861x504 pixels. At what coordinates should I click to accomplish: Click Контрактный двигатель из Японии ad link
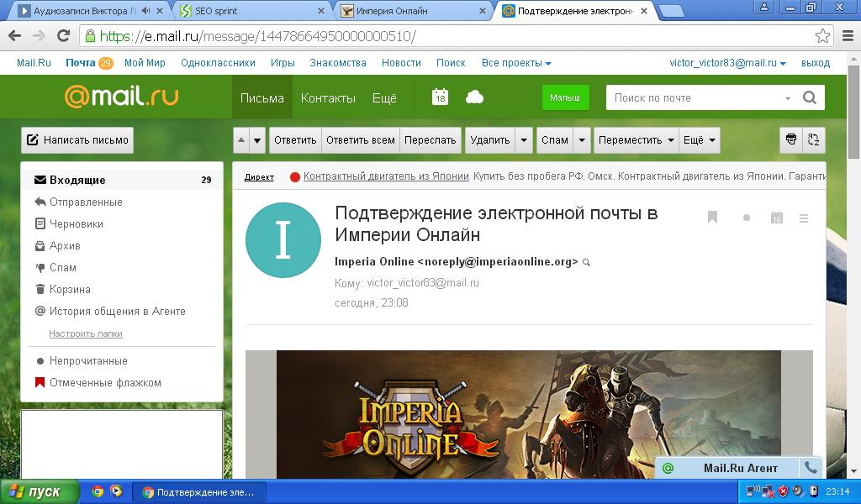[x=386, y=176]
